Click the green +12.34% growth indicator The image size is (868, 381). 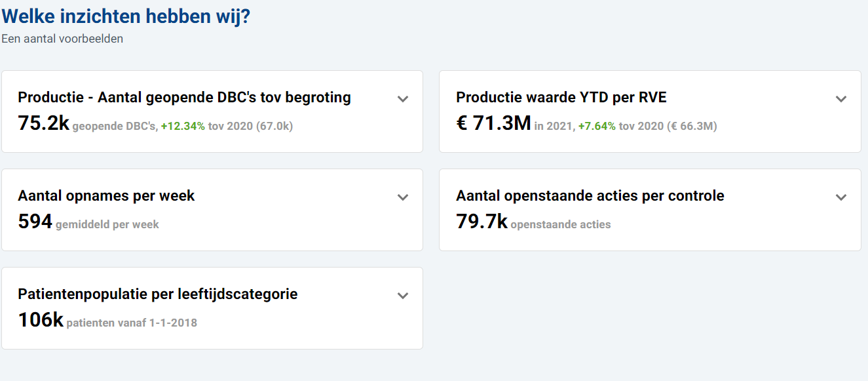pos(183,126)
